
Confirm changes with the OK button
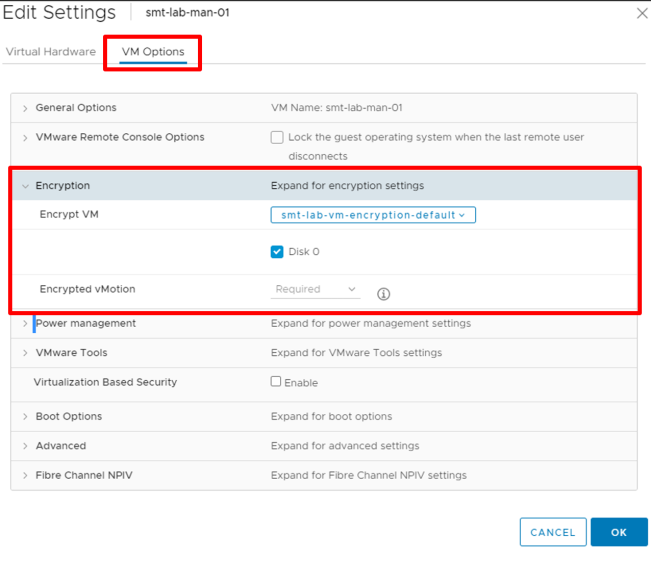tap(618, 532)
